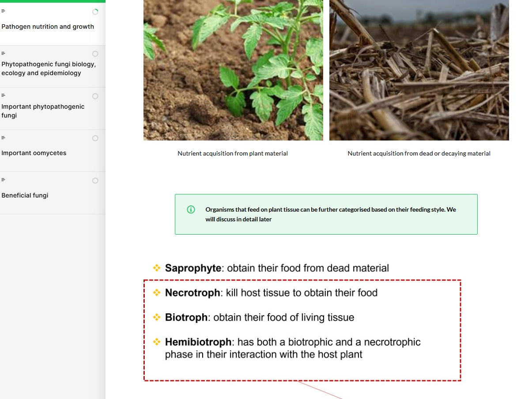Viewport: 532px width, 399px height.
Task: Click the diamond bullet next to "Necrotroph"
Action: tap(157, 292)
